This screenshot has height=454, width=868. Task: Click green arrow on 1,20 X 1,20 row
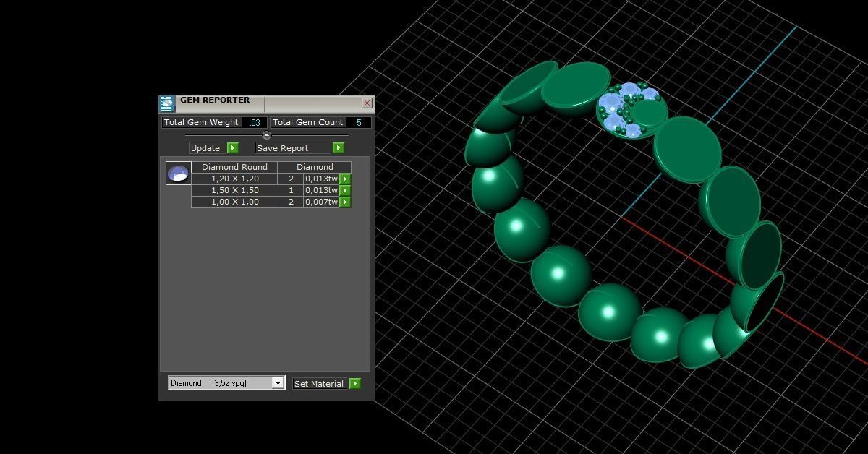pyautogui.click(x=345, y=179)
